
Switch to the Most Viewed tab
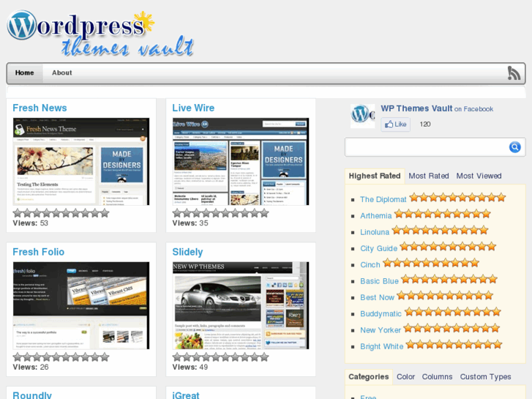pos(479,176)
